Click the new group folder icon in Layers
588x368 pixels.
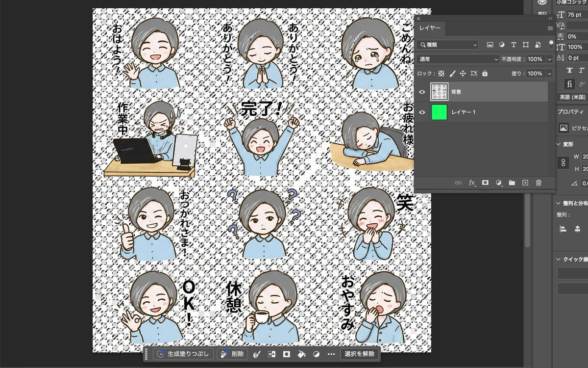pos(512,183)
